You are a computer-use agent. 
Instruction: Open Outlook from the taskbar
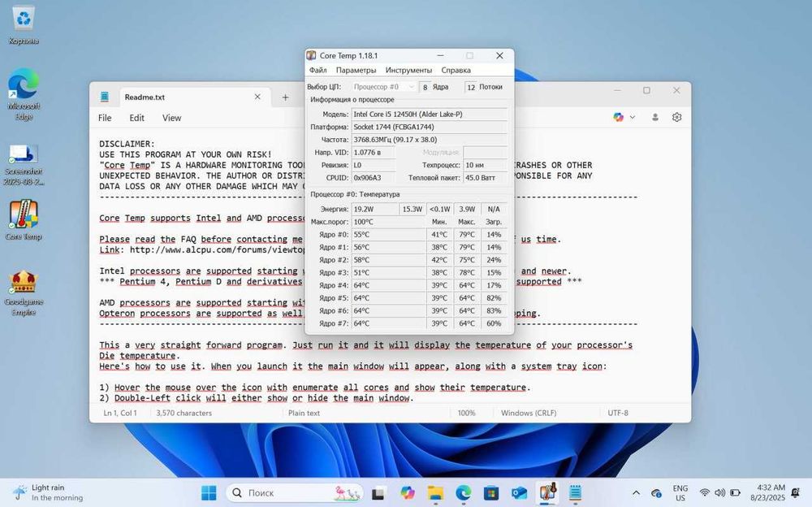coord(519,492)
